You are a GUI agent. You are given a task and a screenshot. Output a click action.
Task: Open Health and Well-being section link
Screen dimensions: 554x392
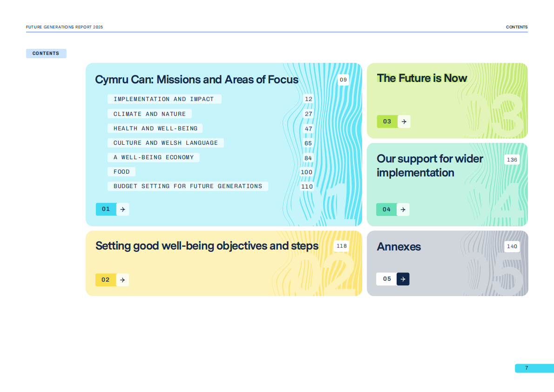[x=155, y=128]
